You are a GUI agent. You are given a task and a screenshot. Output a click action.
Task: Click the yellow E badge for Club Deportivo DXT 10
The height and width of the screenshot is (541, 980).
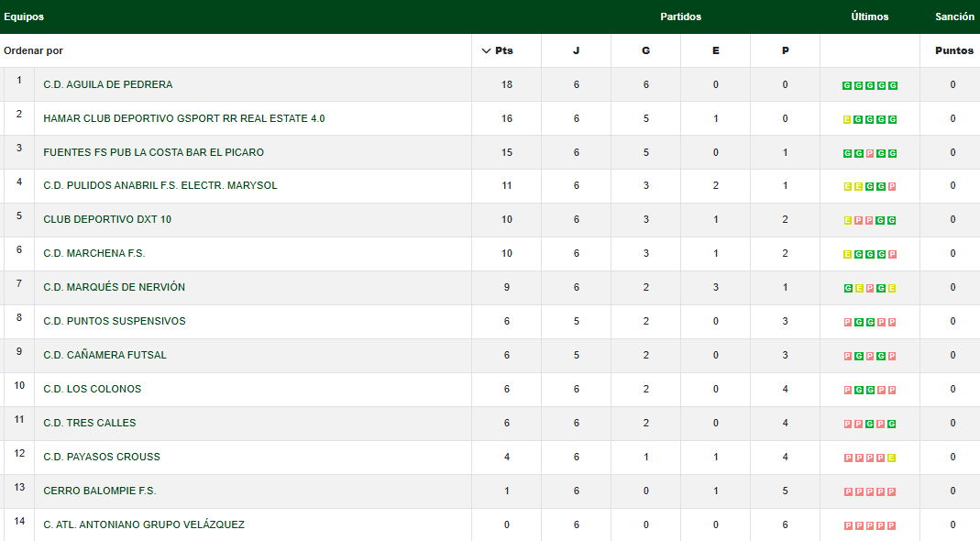[847, 220]
